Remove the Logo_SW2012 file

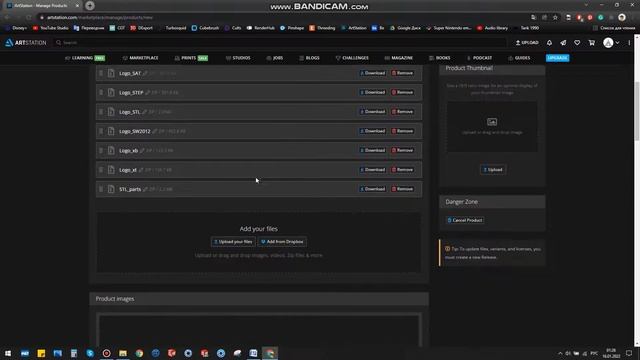tap(402, 131)
